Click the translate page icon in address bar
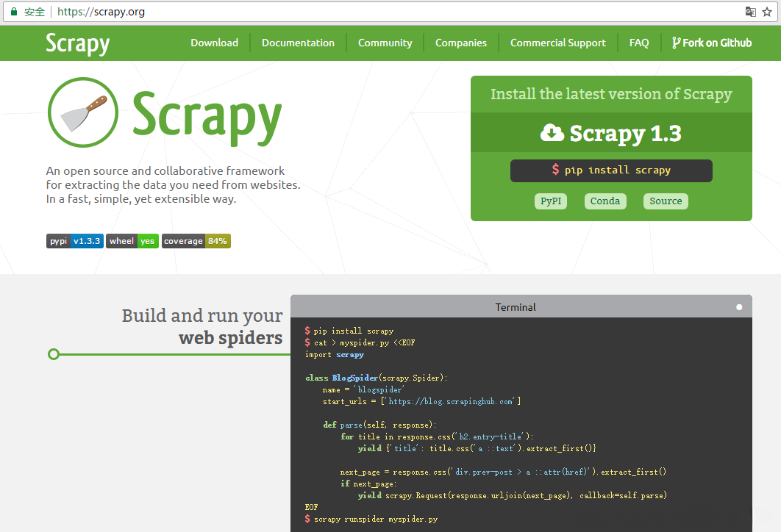 (x=750, y=12)
